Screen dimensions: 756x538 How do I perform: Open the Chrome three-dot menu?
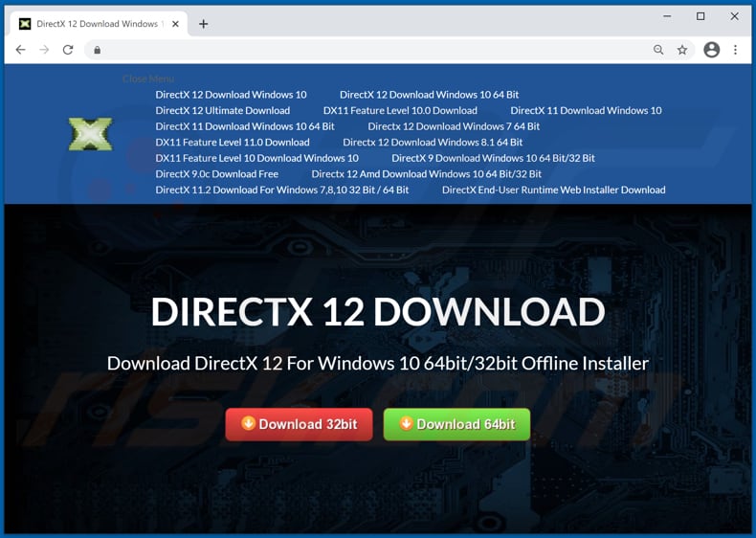[x=735, y=50]
